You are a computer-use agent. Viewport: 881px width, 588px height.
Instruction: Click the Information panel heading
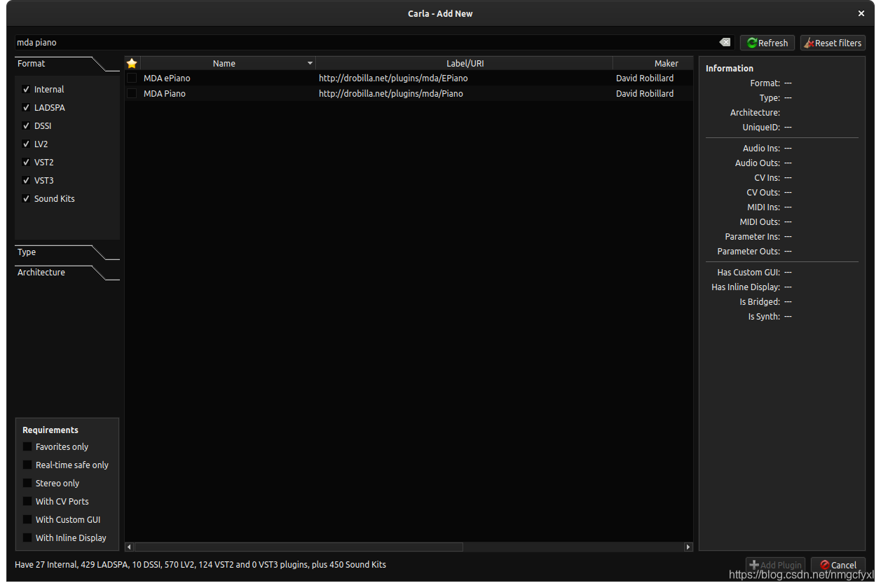click(730, 69)
